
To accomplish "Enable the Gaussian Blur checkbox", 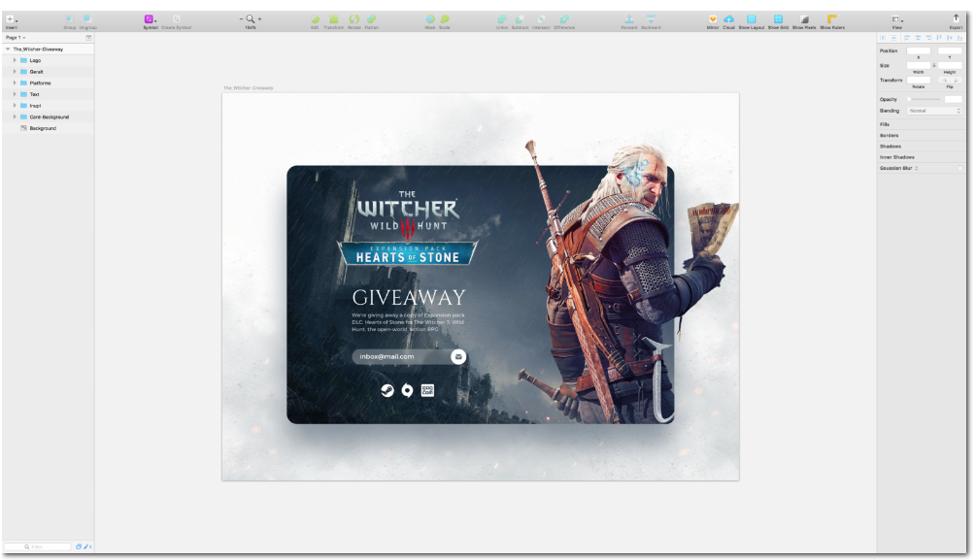I will click(959, 169).
